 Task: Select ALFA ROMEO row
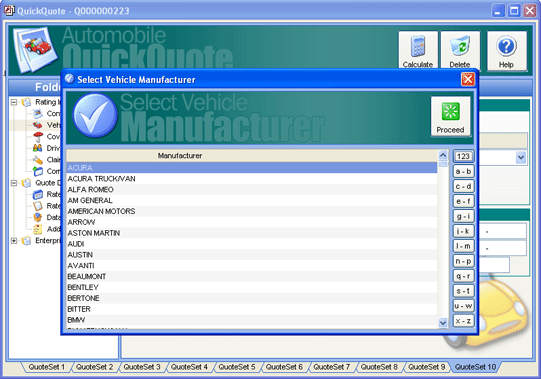(x=252, y=190)
